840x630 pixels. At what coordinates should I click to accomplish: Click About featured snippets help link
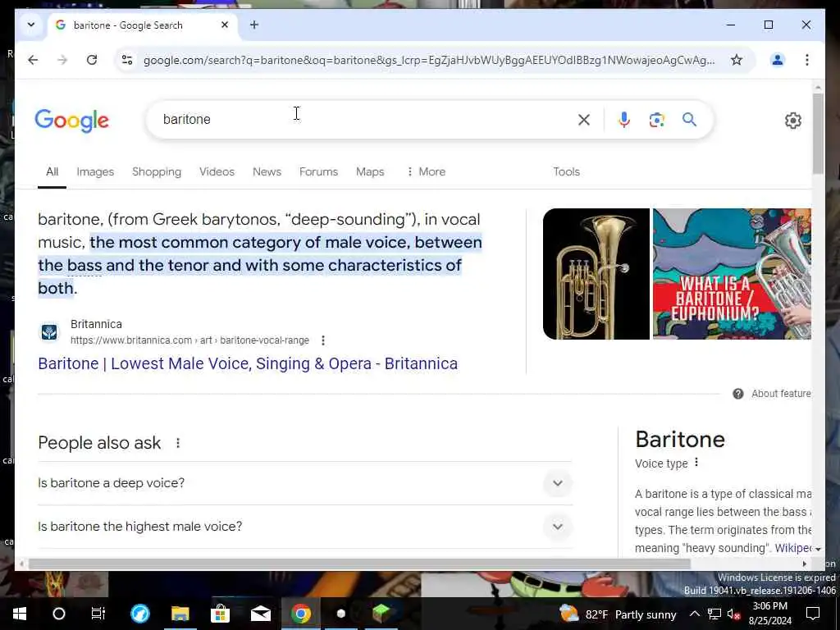coord(774,394)
